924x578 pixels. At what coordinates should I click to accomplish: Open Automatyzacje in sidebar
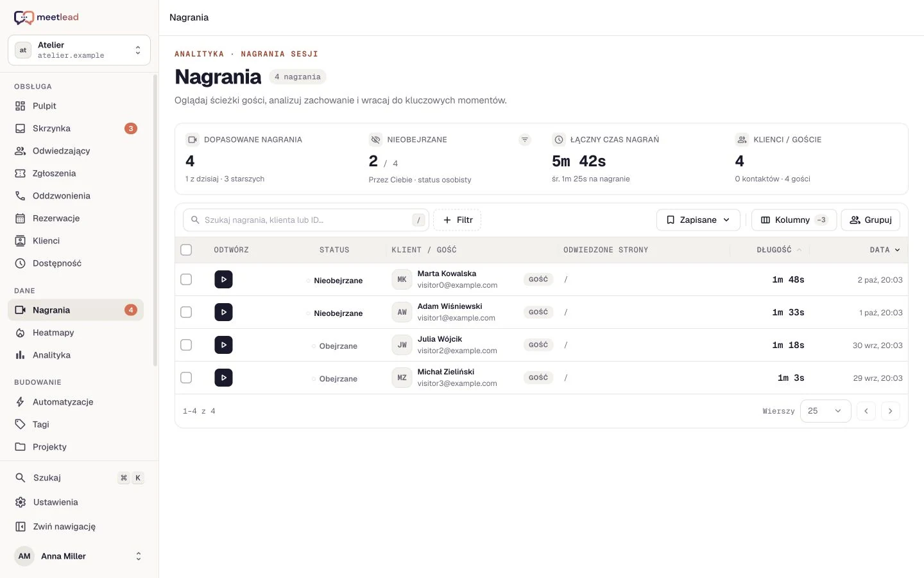(76, 402)
